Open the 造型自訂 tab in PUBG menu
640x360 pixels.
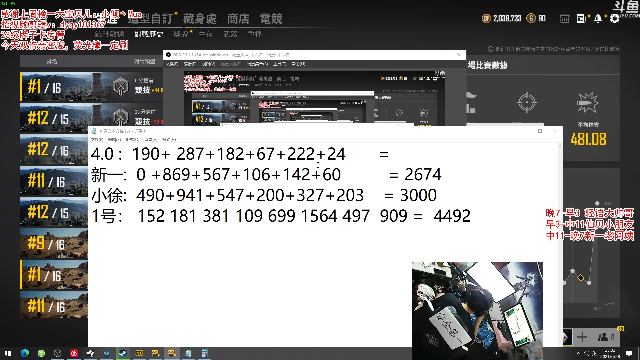[x=150, y=19]
